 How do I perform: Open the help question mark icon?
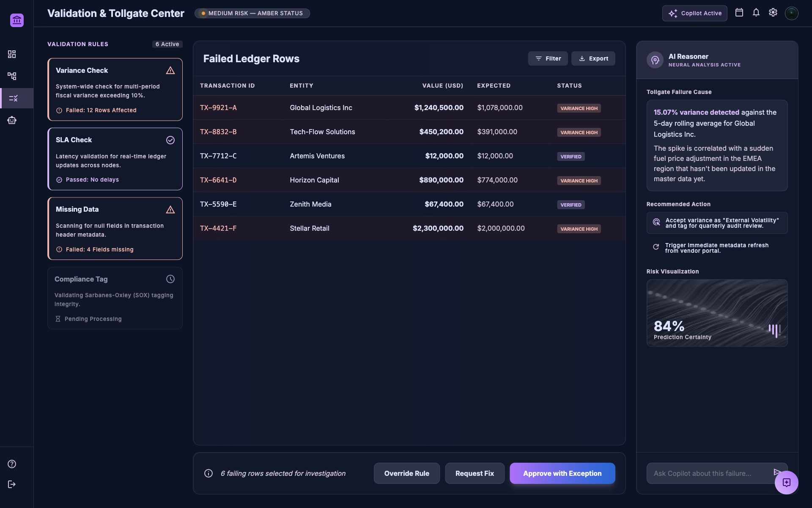click(12, 464)
